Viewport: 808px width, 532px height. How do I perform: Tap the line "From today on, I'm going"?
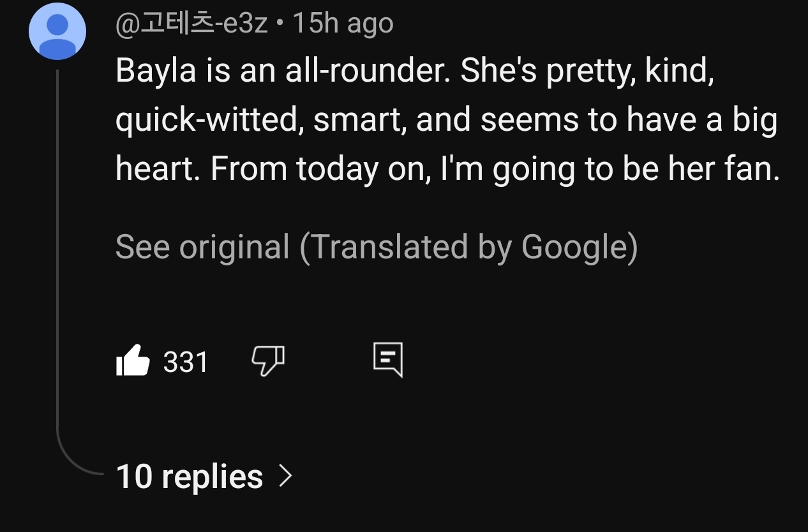click(x=447, y=168)
